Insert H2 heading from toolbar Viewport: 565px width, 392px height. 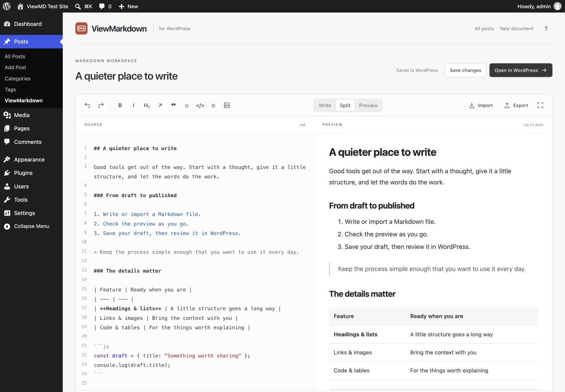(147, 105)
